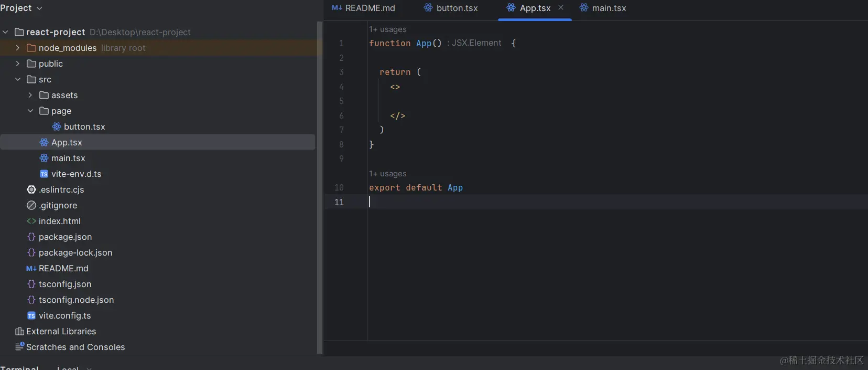The height and width of the screenshot is (370, 868).
Task: Click the ESLint icon beside .eslintrc.cjs
Action: [31, 189]
